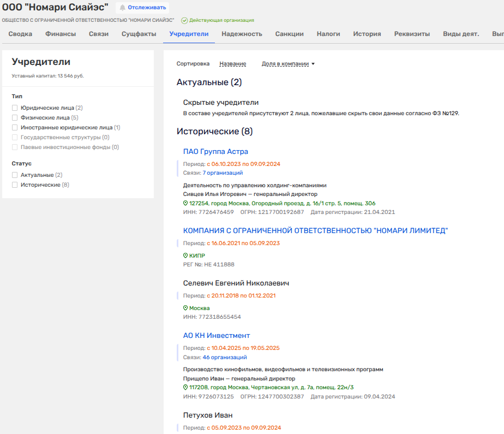Click location pin icon near Огородный проезд address
The width and height of the screenshot is (504, 434).
(x=185, y=203)
